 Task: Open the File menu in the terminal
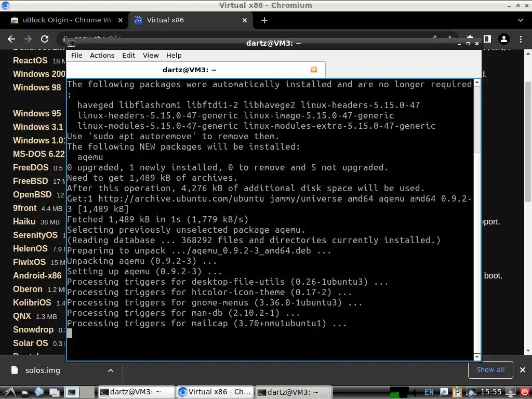[77, 55]
